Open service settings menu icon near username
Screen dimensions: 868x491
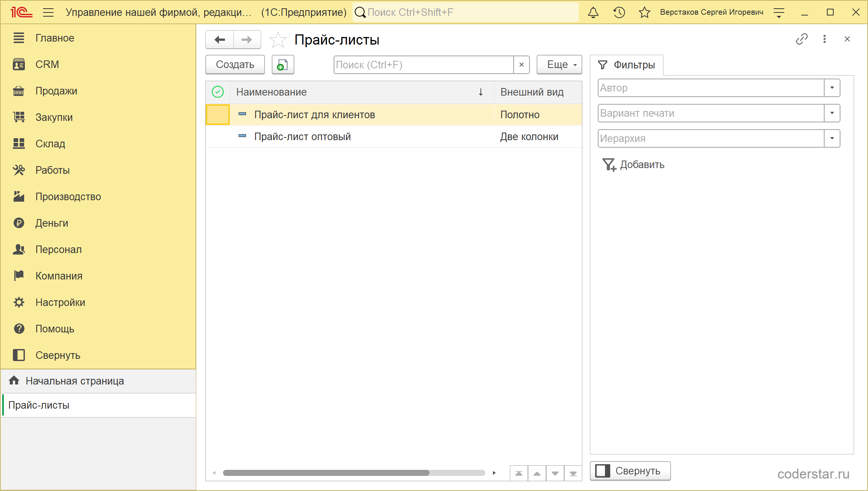pyautogui.click(x=779, y=12)
